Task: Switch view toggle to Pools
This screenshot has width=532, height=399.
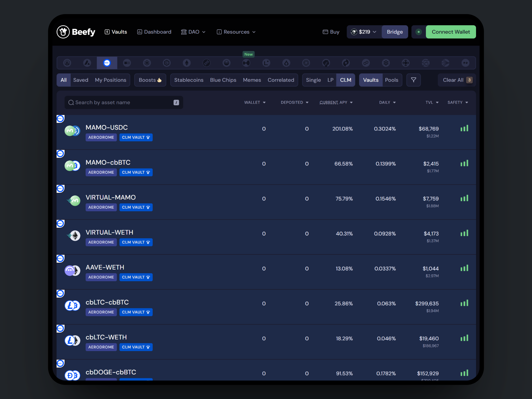Action: pyautogui.click(x=392, y=80)
